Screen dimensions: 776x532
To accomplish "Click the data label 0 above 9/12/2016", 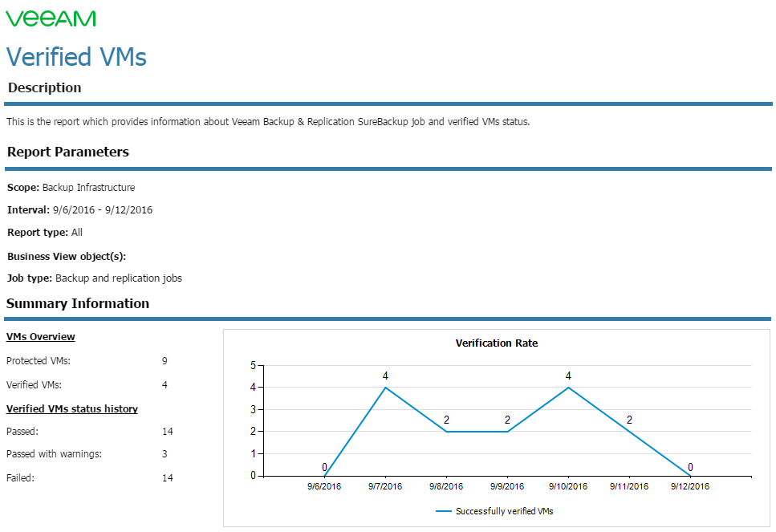I will pyautogui.click(x=690, y=467).
